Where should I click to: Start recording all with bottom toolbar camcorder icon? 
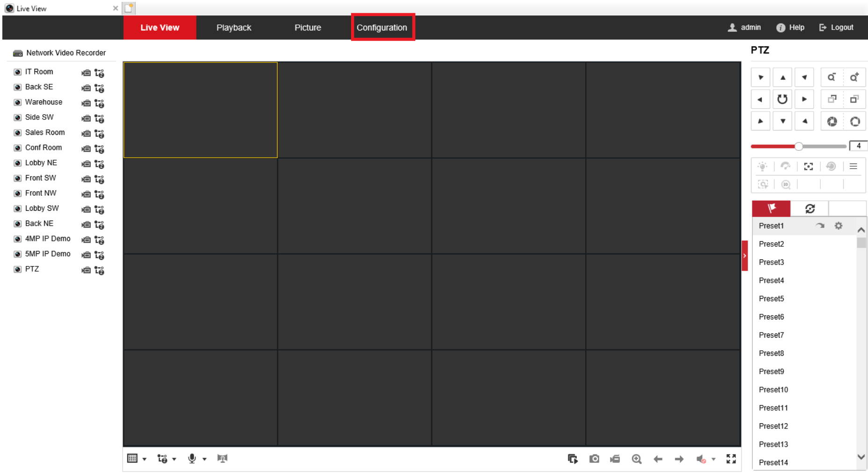(615, 459)
